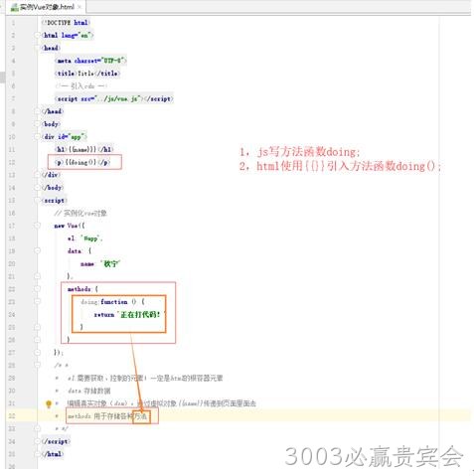Click the return '正在打代码!' line
Viewport: 474px width, 476px height.
pyautogui.click(x=129, y=314)
